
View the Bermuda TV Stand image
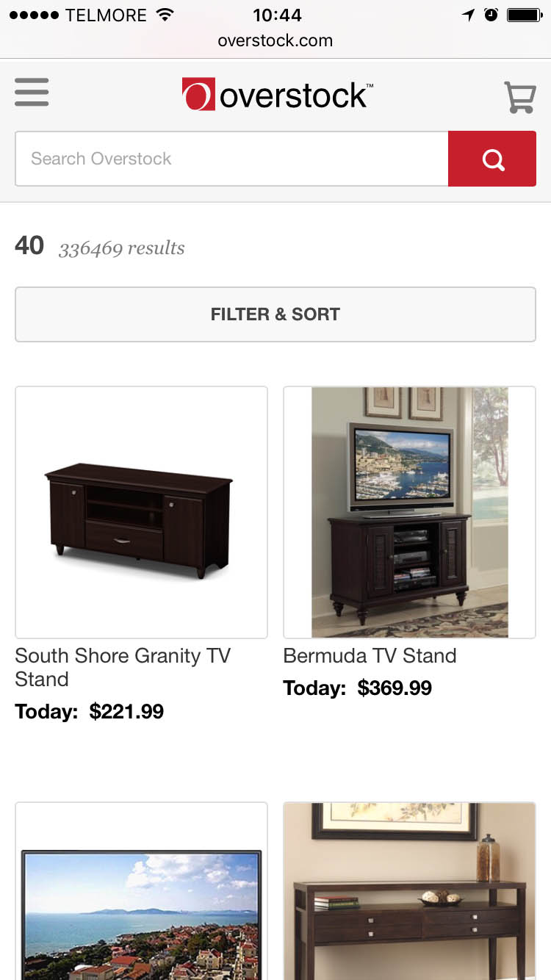pos(409,512)
